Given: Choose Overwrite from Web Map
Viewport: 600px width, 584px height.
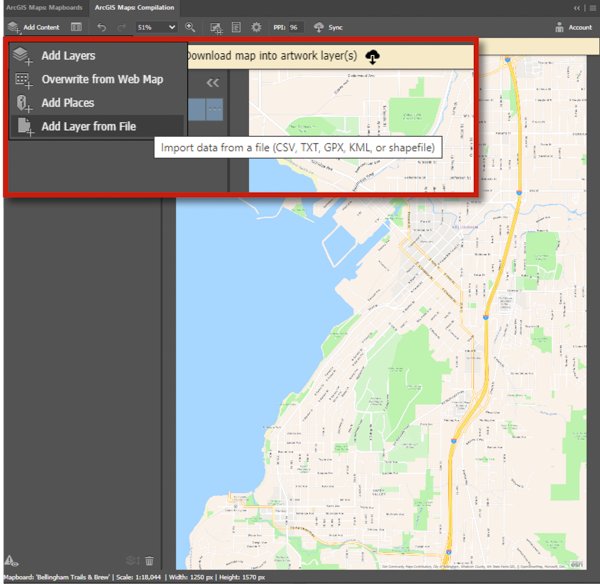Looking at the screenshot, I should [x=102, y=79].
